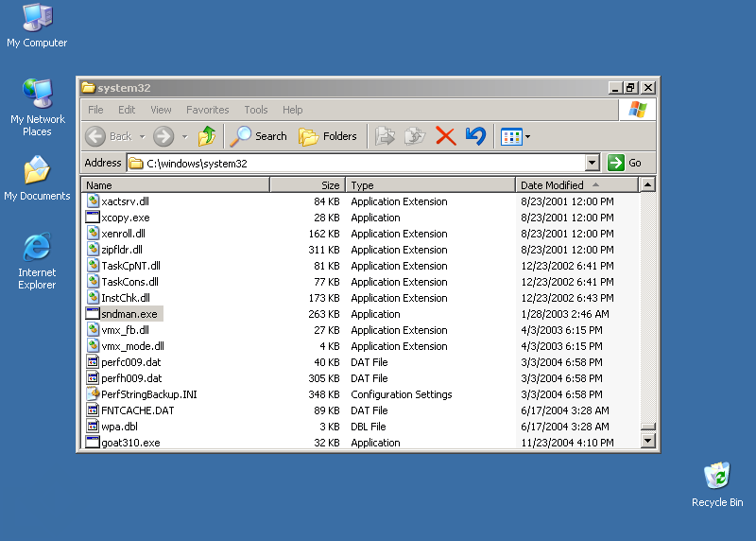This screenshot has width=756, height=541.
Task: Go up one folder level
Action: (x=207, y=136)
